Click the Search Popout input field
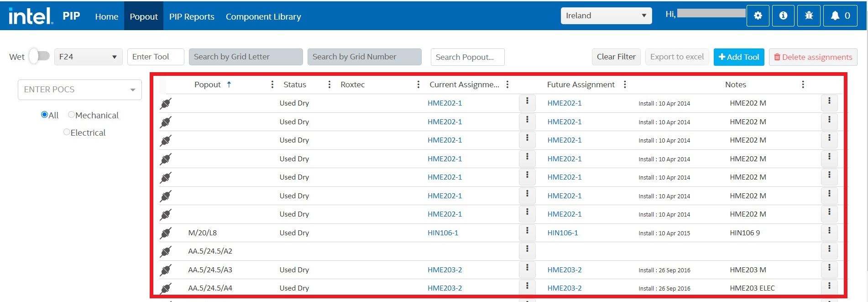This screenshot has height=302, width=868. click(467, 57)
